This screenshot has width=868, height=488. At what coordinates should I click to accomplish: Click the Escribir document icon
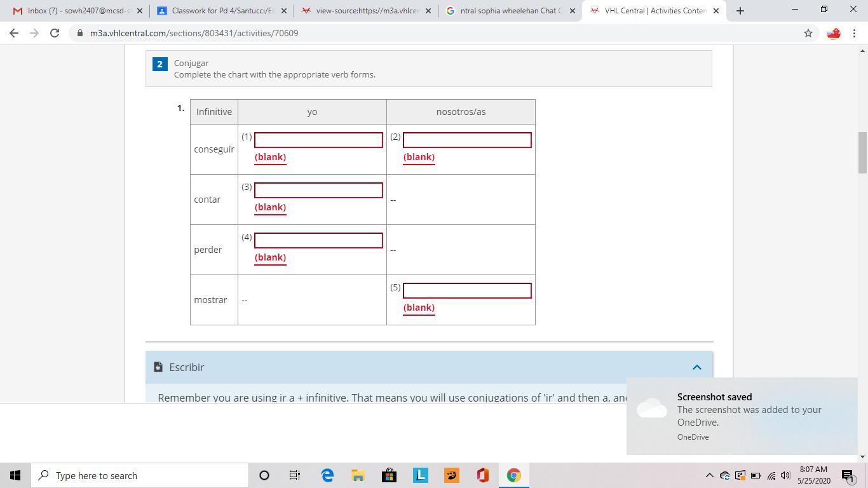(158, 367)
